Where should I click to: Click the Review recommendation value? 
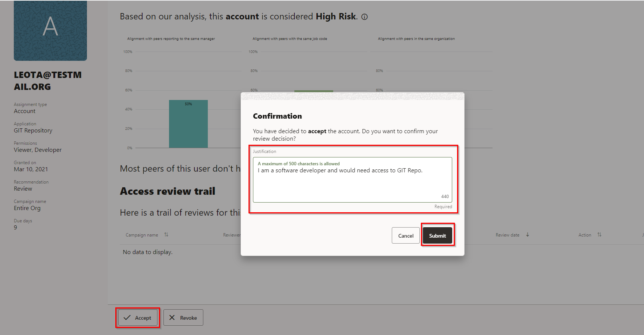[23, 189]
